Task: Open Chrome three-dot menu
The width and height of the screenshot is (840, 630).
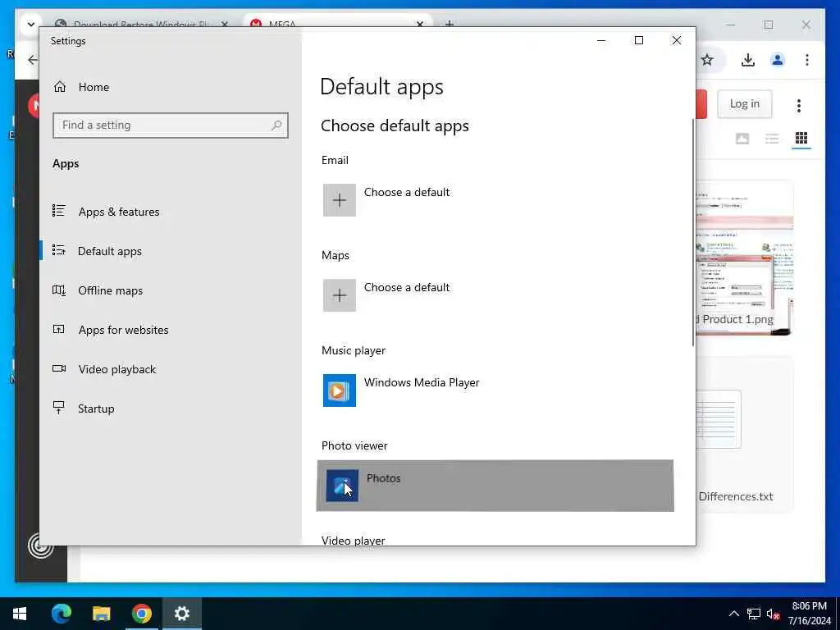Action: pyautogui.click(x=807, y=59)
